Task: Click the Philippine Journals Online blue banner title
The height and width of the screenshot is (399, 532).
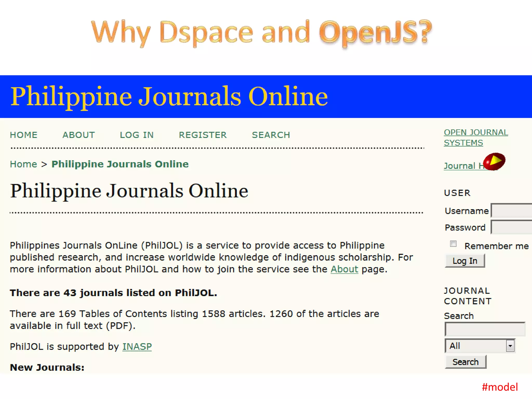Action: (169, 96)
